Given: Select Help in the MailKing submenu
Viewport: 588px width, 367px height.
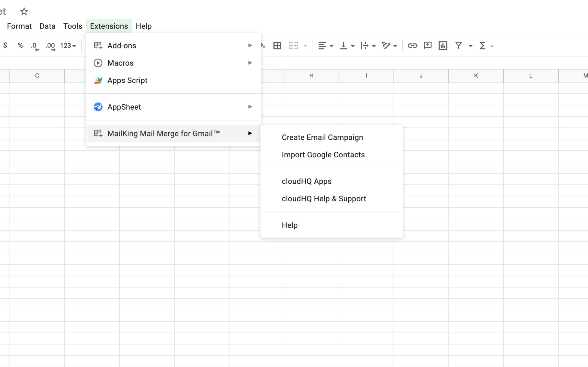Looking at the screenshot, I should pos(331,225).
